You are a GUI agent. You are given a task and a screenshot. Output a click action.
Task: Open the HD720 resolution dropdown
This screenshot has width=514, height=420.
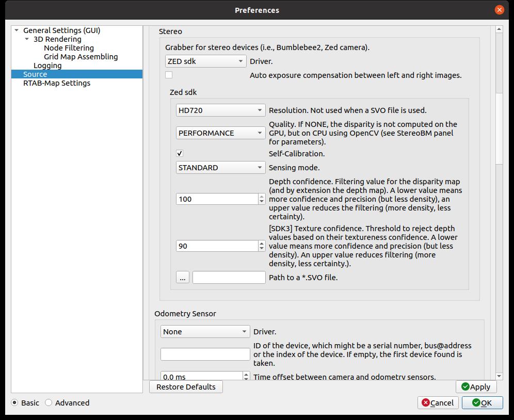(x=220, y=110)
